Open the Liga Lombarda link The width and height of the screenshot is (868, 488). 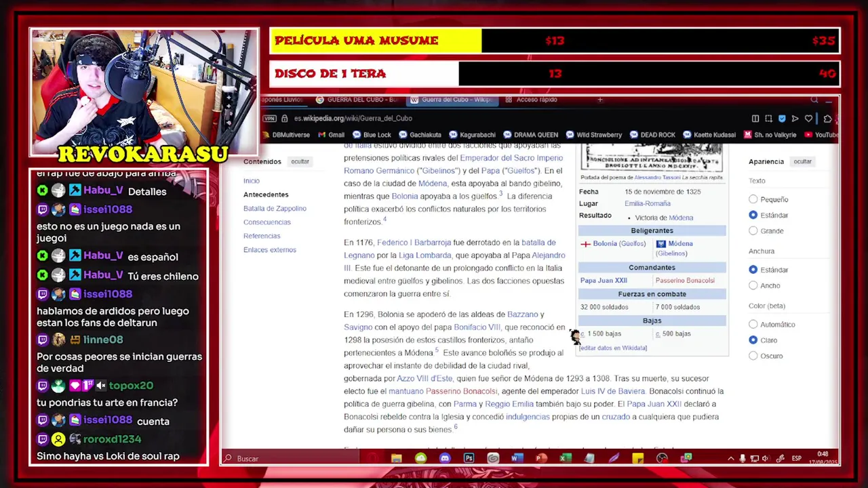tap(425, 256)
